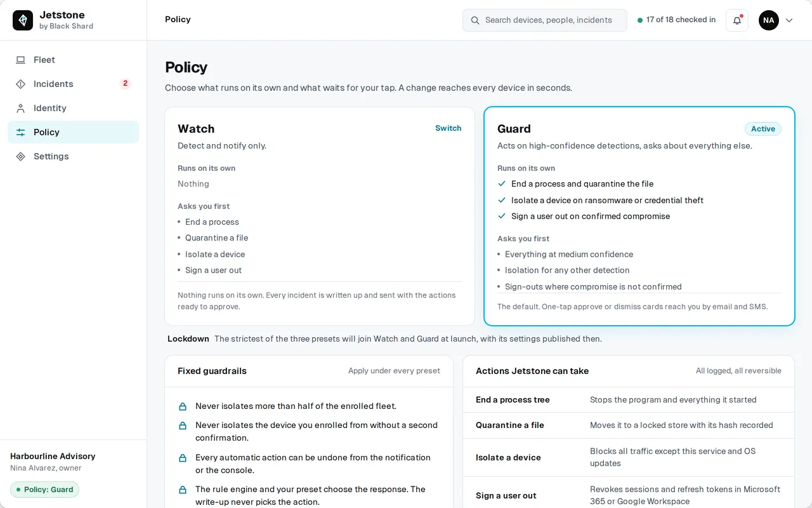Open Incidents in the sidebar
This screenshot has width=812, height=508.
point(73,84)
